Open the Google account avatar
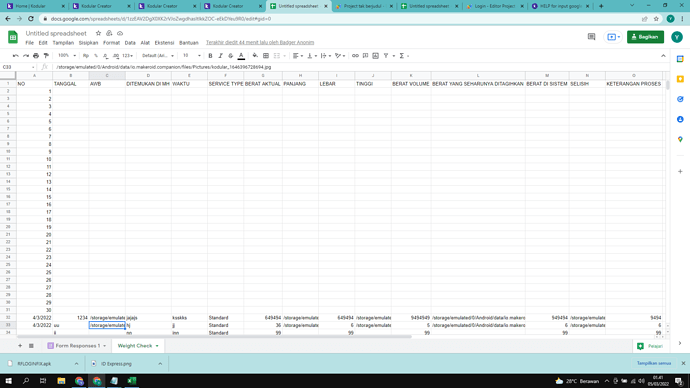 pos(677,37)
